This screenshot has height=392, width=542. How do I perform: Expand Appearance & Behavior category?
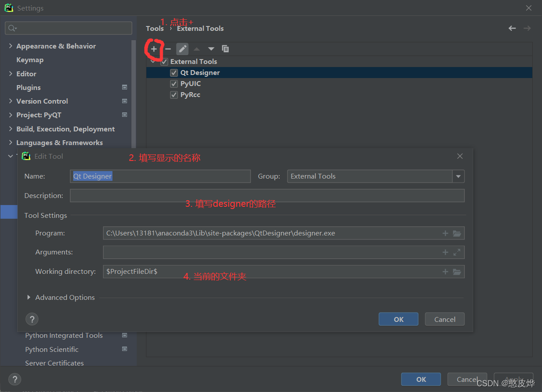11,46
